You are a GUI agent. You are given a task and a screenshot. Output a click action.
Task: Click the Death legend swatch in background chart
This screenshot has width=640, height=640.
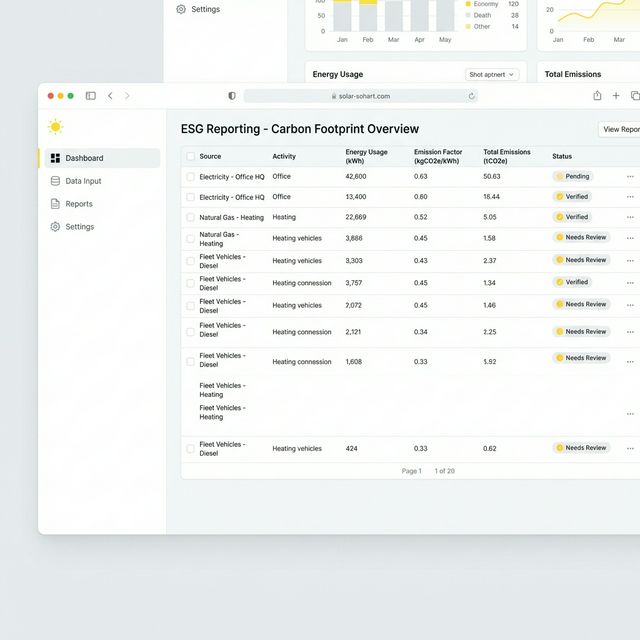(468, 15)
